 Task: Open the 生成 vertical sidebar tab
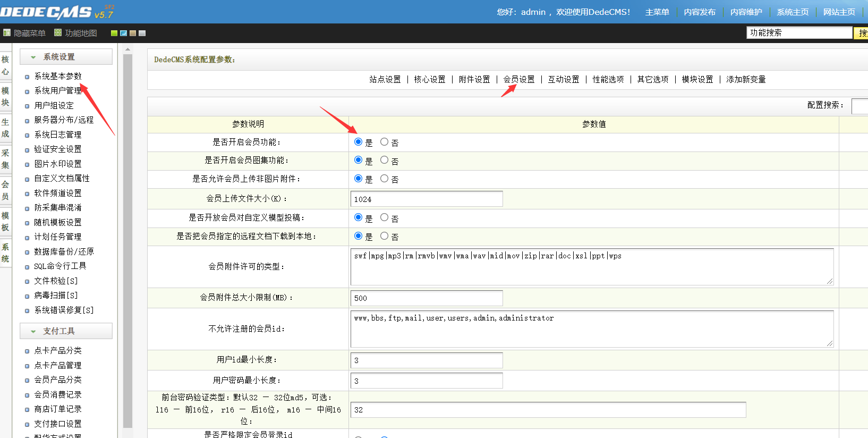click(x=5, y=128)
